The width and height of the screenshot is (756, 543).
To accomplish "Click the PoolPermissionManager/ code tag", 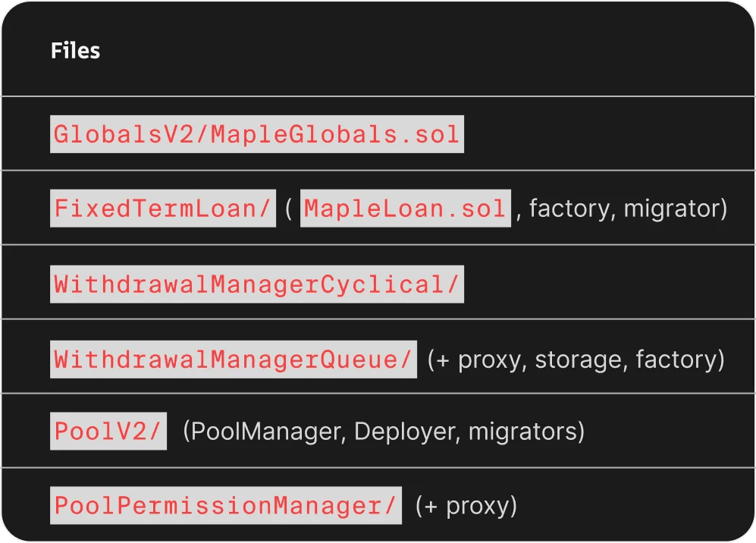I will (x=226, y=505).
